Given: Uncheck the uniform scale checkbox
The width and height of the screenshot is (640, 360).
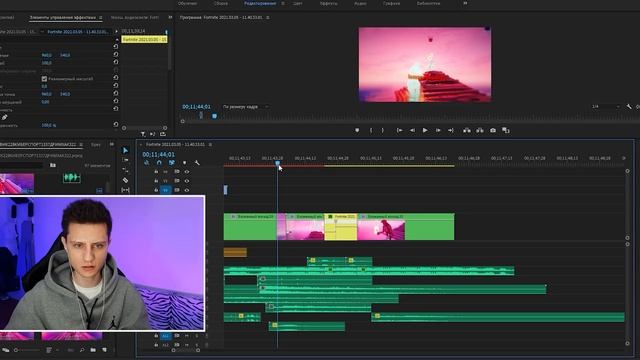Looking at the screenshot, I should 44,79.
